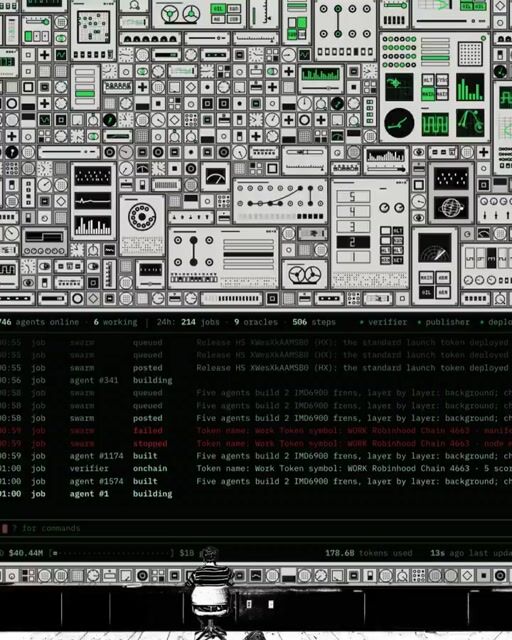
Task: Toggle the eye icon beside the white spectrum meter
Action: click(419, 152)
